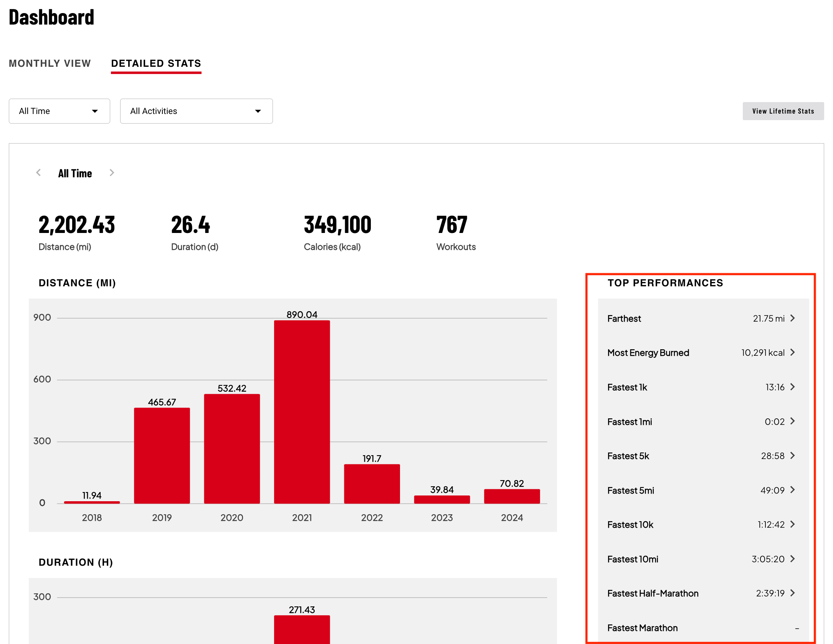Open the Farthest performance chevron
This screenshot has height=644, width=833.
[792, 318]
